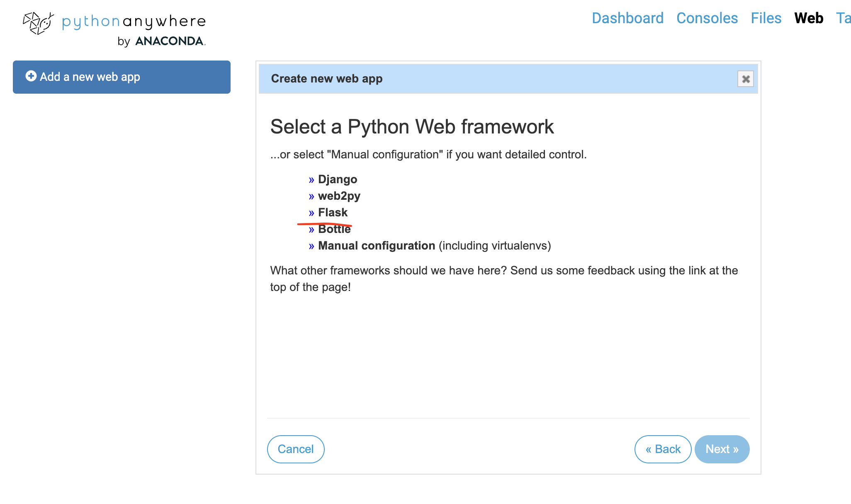Screen dimensions: 851x504
Task: Click the arrow bullet before Manual configuration
Action: click(x=311, y=246)
